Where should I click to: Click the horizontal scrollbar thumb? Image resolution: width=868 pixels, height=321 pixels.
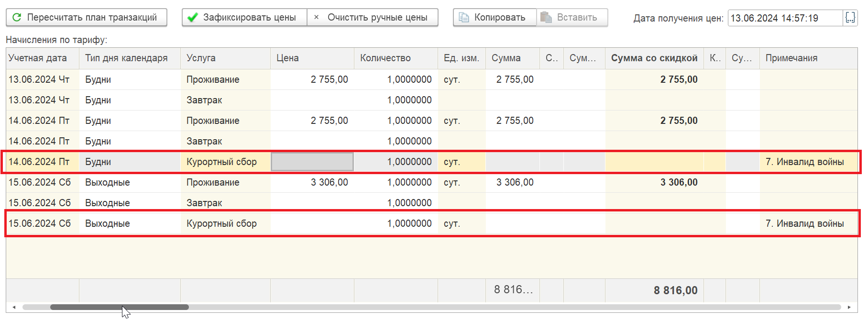pos(120,307)
